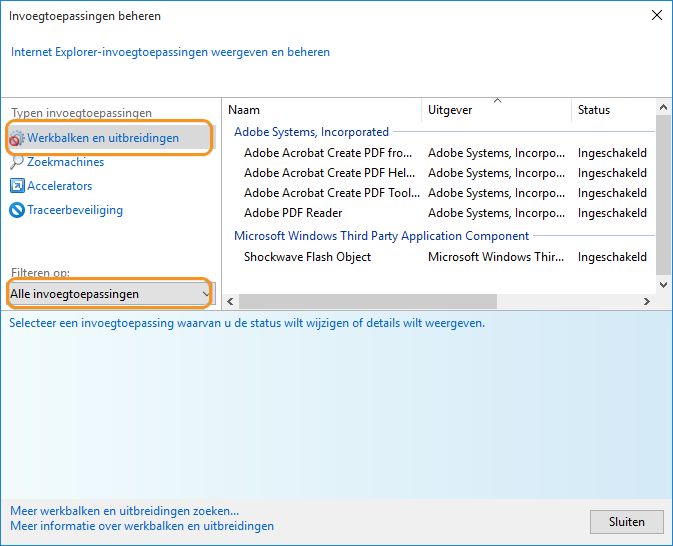Screen dimensions: 673x546
Task: Open Meer informatie over werkbalken en uitbreidingen
Action: coord(142,526)
